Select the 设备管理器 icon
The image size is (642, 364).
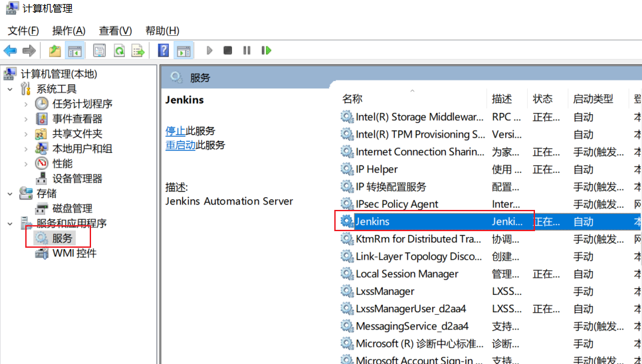pyautogui.click(x=41, y=179)
